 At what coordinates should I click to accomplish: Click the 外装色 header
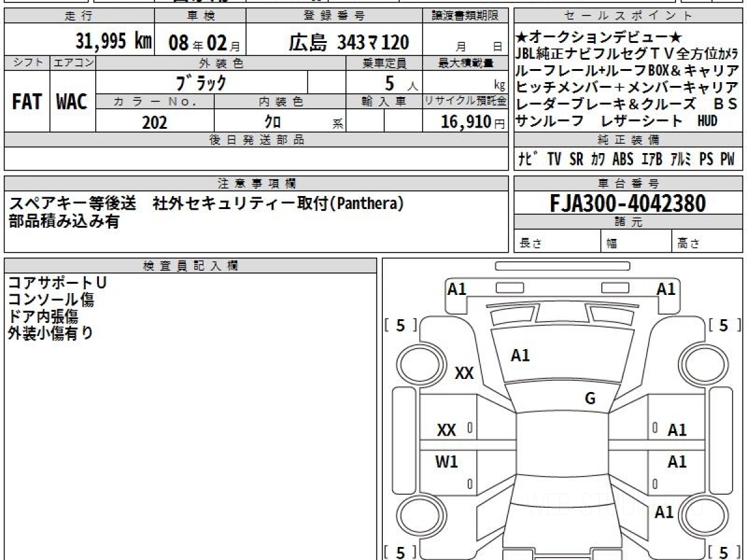click(x=221, y=63)
